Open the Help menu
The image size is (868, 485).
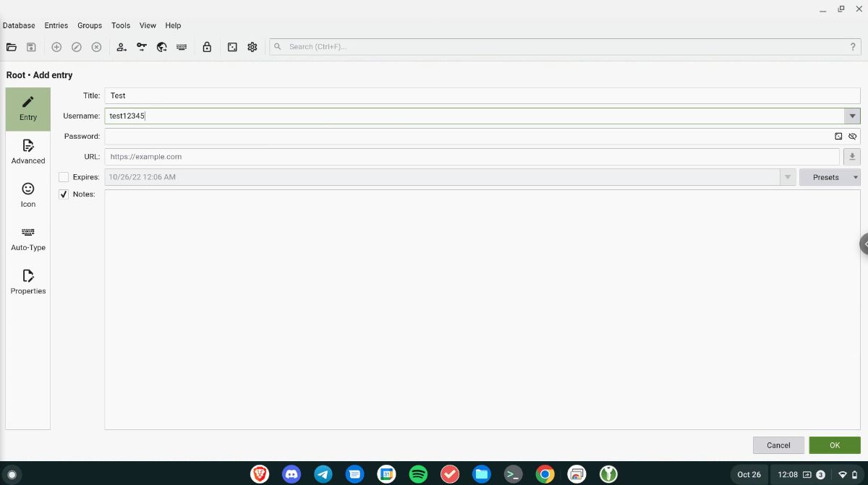pyautogui.click(x=173, y=25)
